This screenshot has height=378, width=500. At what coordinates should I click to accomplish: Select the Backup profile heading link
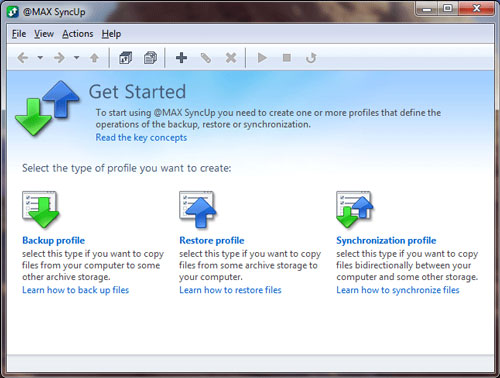point(53,240)
